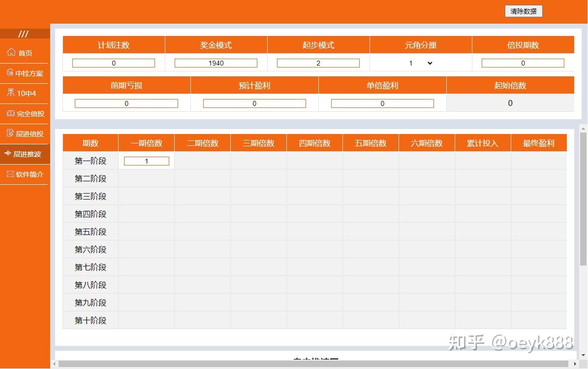The width and height of the screenshot is (588, 369).
Task: Click the 层进倍投 edit icon
Action: pos(10,133)
